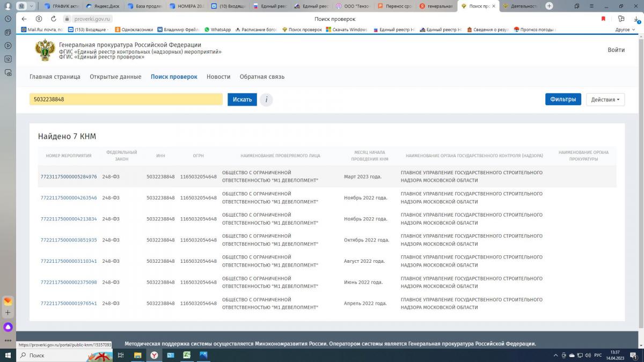Switch to the "База продаж" browser tab
Image resolution: width=644 pixels, height=362 pixels.
click(x=144, y=6)
